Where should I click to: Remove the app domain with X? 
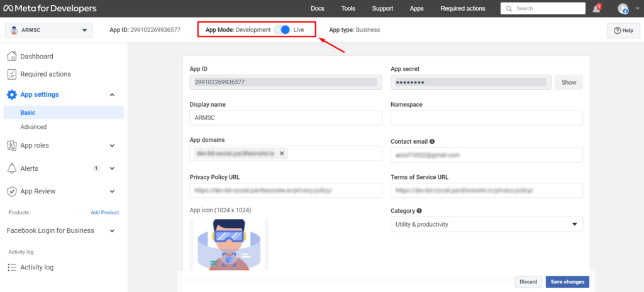[x=282, y=153]
